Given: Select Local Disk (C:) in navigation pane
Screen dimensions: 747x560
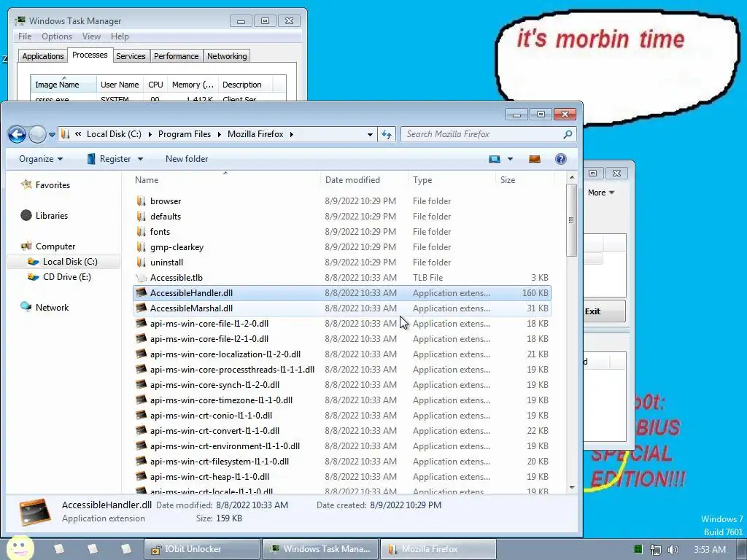Looking at the screenshot, I should pyautogui.click(x=70, y=262).
